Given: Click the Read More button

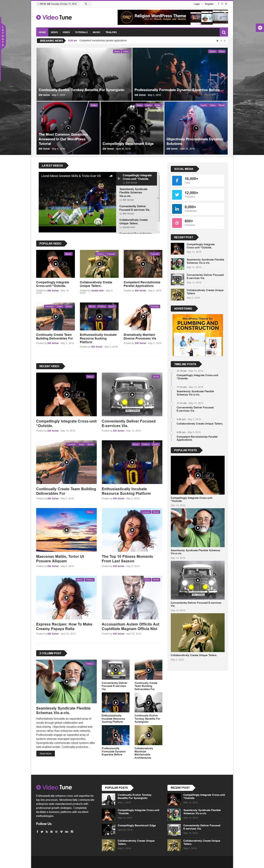Looking at the screenshot, I should pos(46,754).
